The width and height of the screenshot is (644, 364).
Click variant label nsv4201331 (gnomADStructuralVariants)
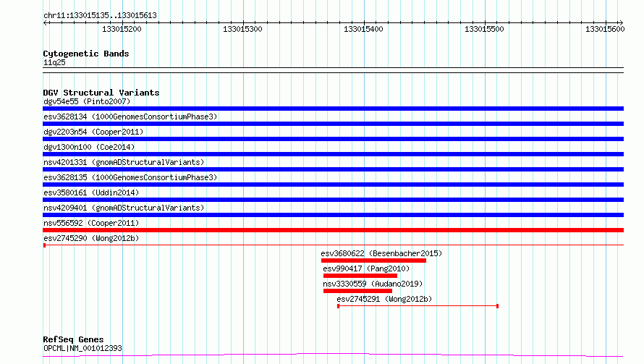pos(124,162)
